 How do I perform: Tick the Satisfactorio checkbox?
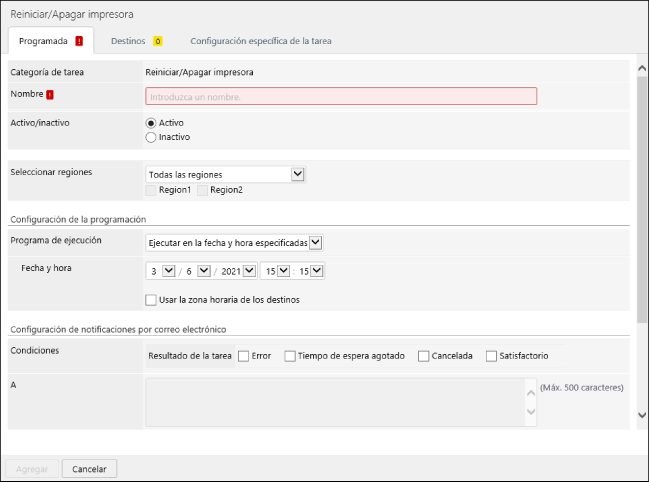[491, 356]
